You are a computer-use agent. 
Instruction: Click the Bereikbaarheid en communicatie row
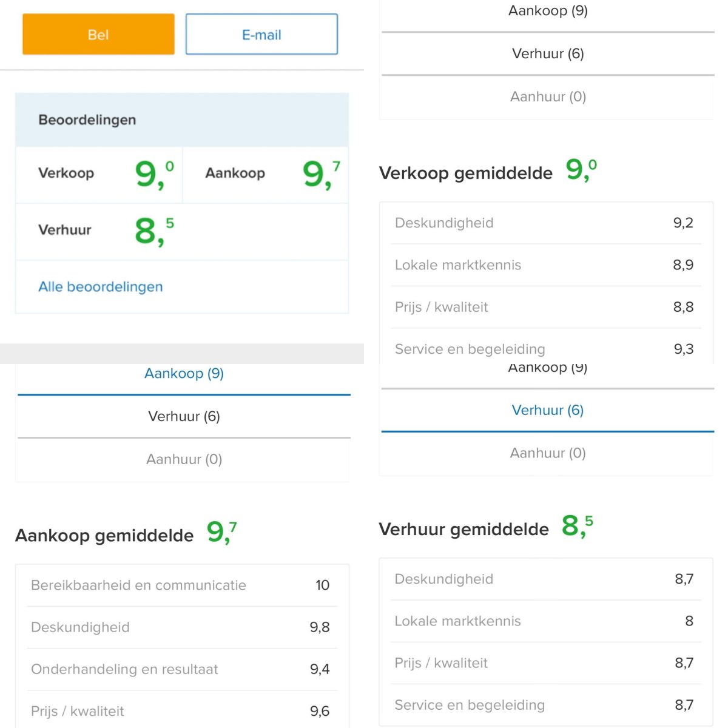point(181,585)
